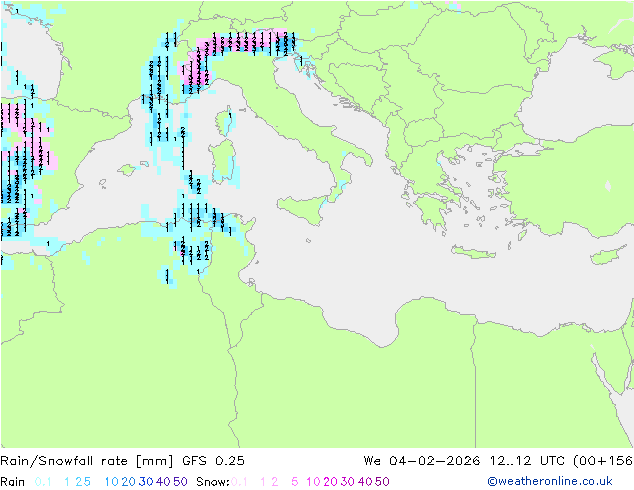Open the weatheronline.co.uk copyright link
The height and width of the screenshot is (490, 634).
pos(550,481)
